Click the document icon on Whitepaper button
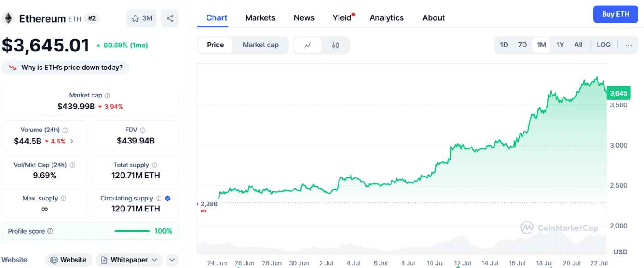This screenshot has height=268, width=644. (x=104, y=260)
